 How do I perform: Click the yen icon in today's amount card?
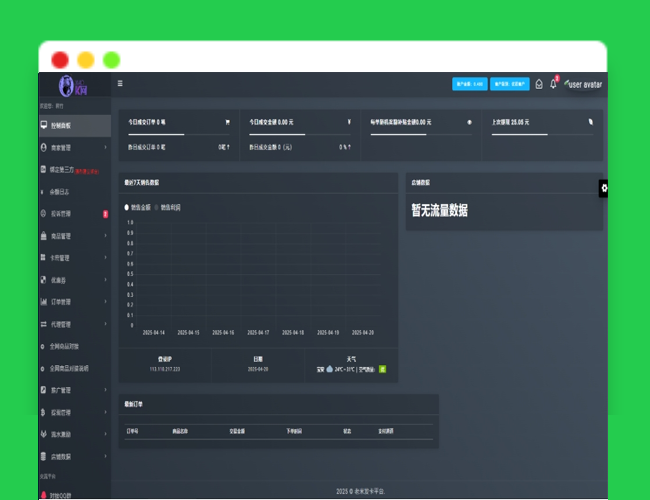(349, 122)
